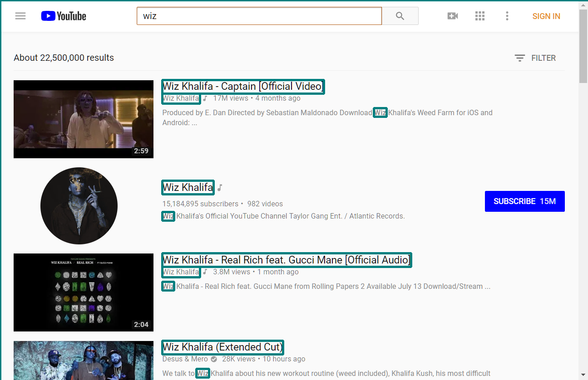588x380 pixels.
Task: Click '15,184,895 subscribers' text
Action: 200,204
